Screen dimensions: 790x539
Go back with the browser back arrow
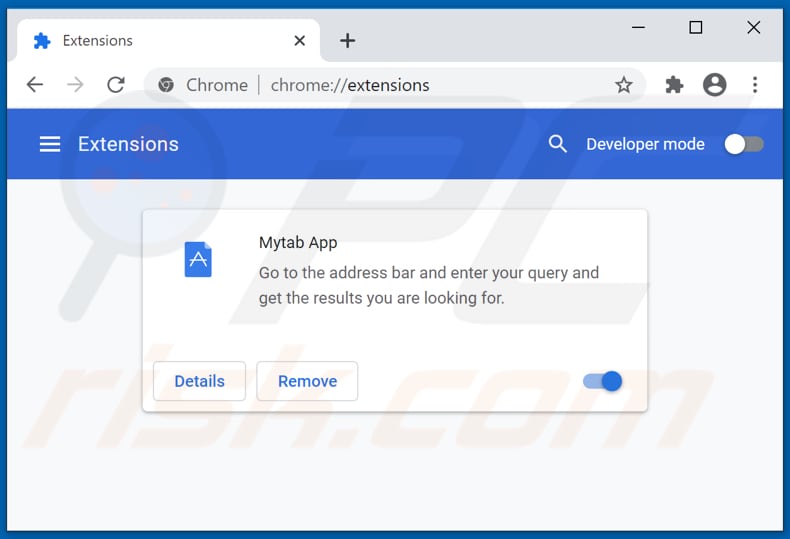click(35, 85)
